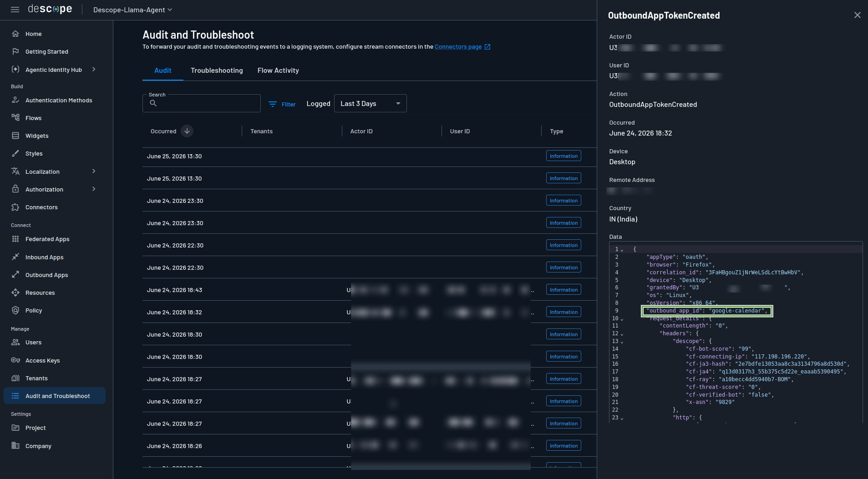Click the Agentic Identity Hub icon
This screenshot has width=868, height=479.
point(15,70)
